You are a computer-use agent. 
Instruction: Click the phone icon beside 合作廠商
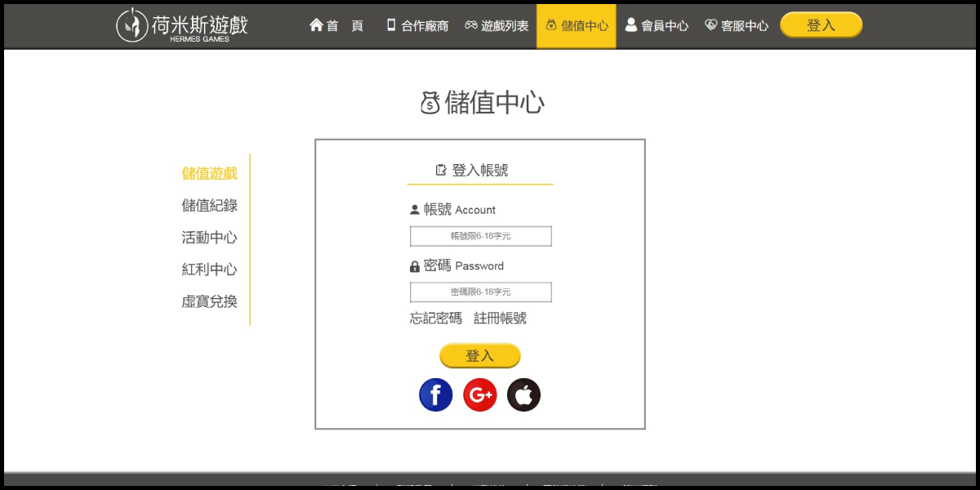pyautogui.click(x=391, y=25)
